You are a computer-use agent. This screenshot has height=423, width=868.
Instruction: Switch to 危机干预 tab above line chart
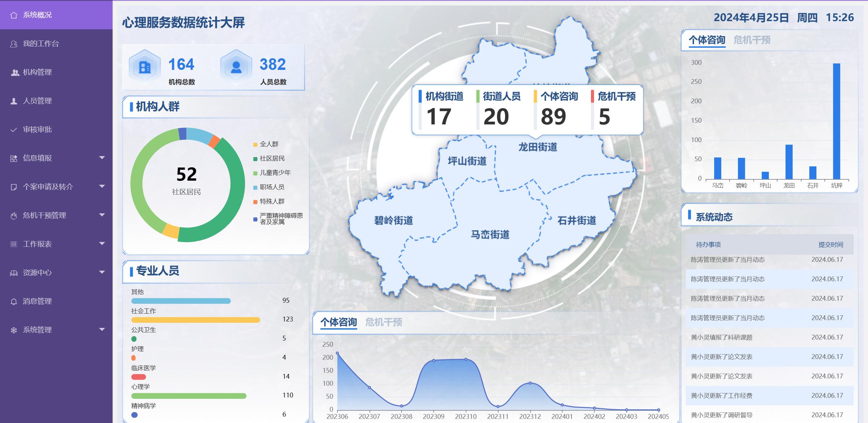[x=384, y=322]
